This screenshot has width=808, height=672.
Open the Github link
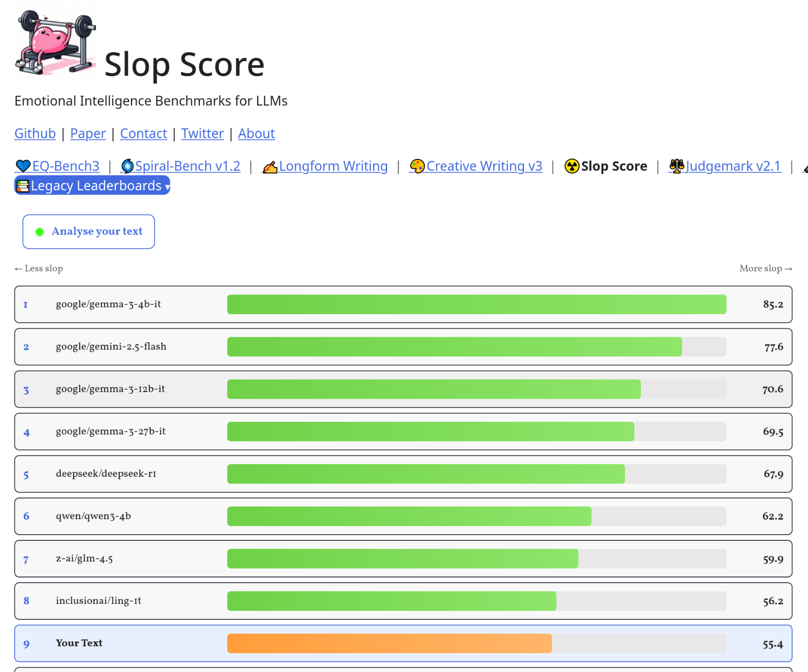click(35, 134)
